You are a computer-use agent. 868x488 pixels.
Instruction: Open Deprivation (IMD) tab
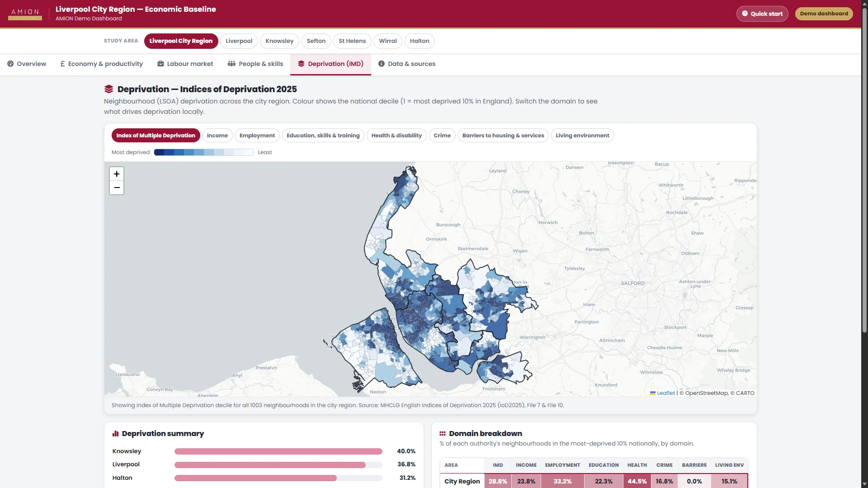pos(330,64)
